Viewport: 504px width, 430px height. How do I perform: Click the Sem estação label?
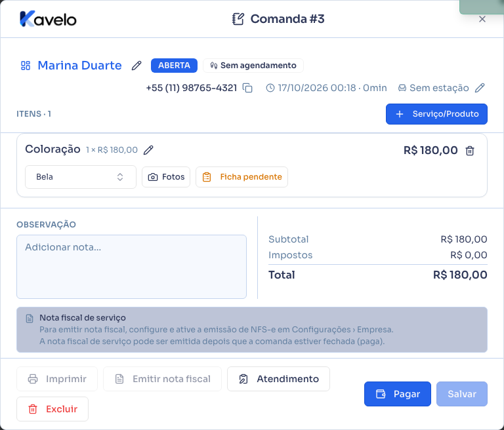point(439,88)
